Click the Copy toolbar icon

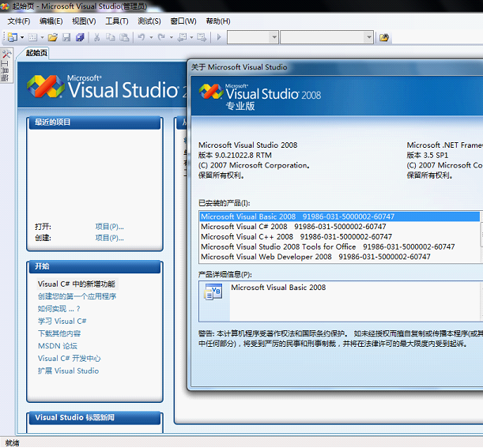click(111, 38)
